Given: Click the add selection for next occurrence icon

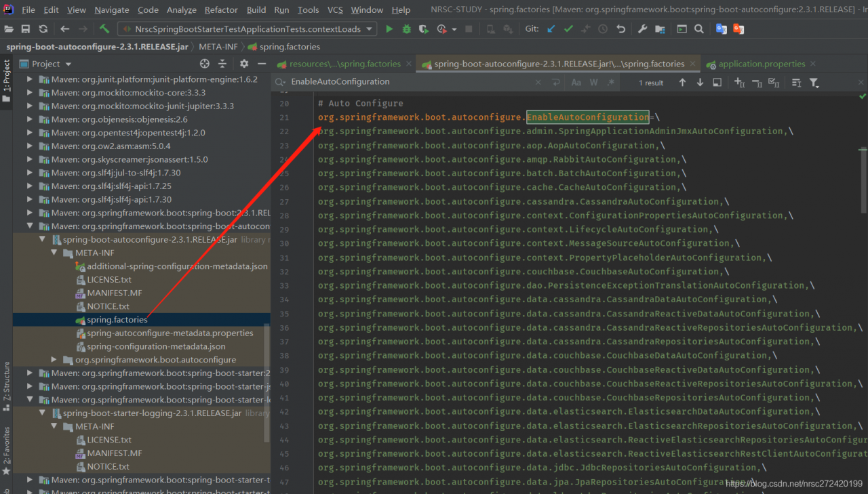Looking at the screenshot, I should pos(740,82).
